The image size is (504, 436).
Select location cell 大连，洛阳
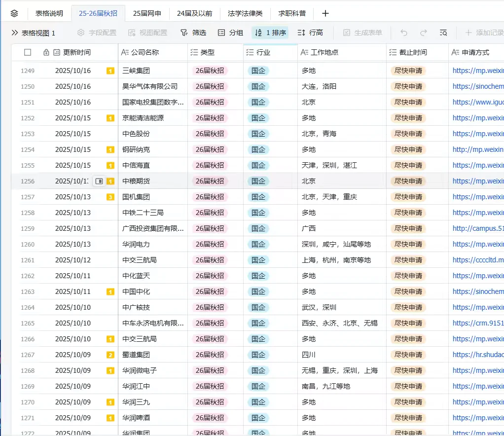tap(342, 86)
